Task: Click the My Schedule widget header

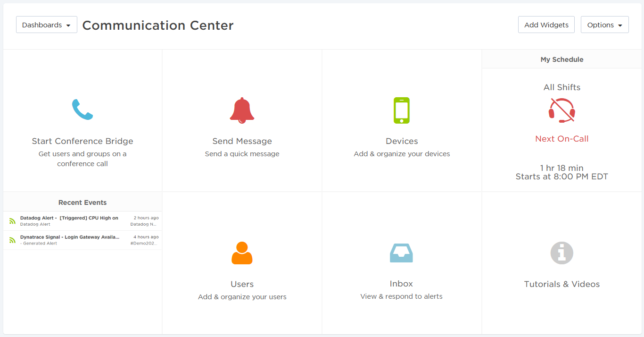Action: click(x=562, y=59)
